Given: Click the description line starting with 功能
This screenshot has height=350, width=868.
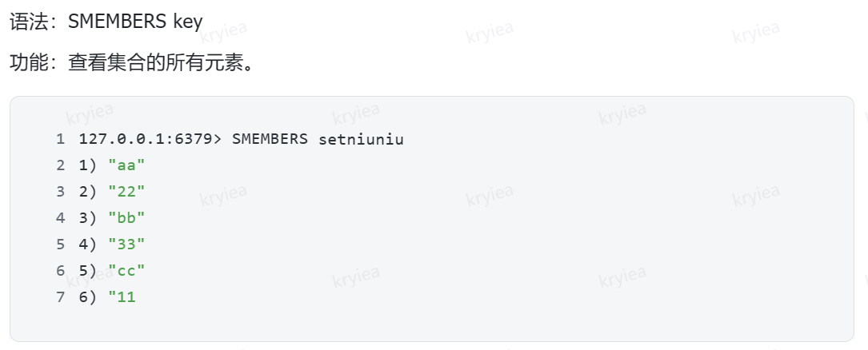Looking at the screenshot, I should [x=132, y=62].
